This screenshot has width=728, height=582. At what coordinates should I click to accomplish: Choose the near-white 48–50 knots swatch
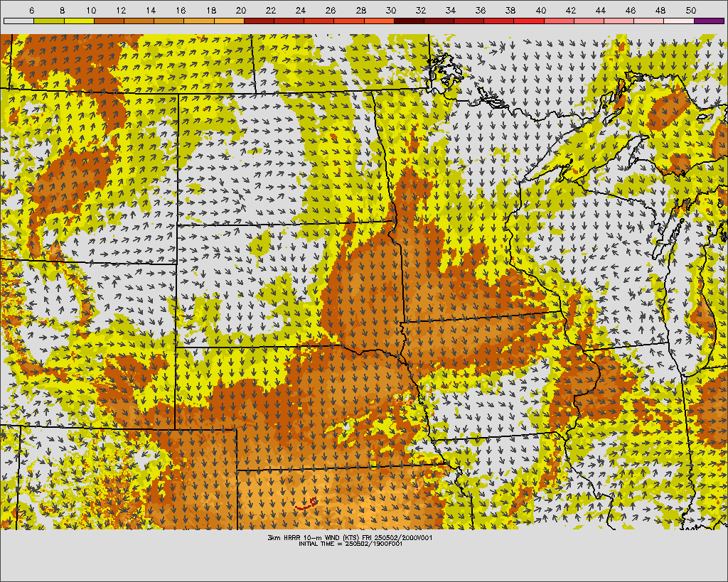coord(679,21)
